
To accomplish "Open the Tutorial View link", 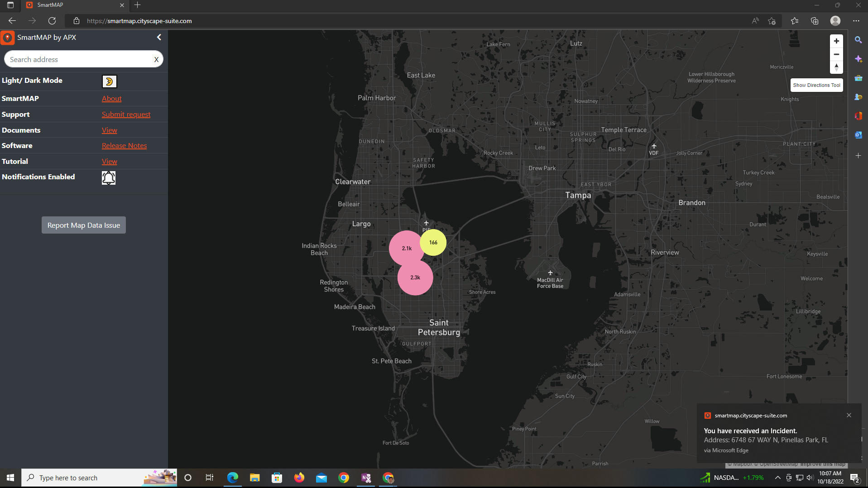I will [109, 161].
